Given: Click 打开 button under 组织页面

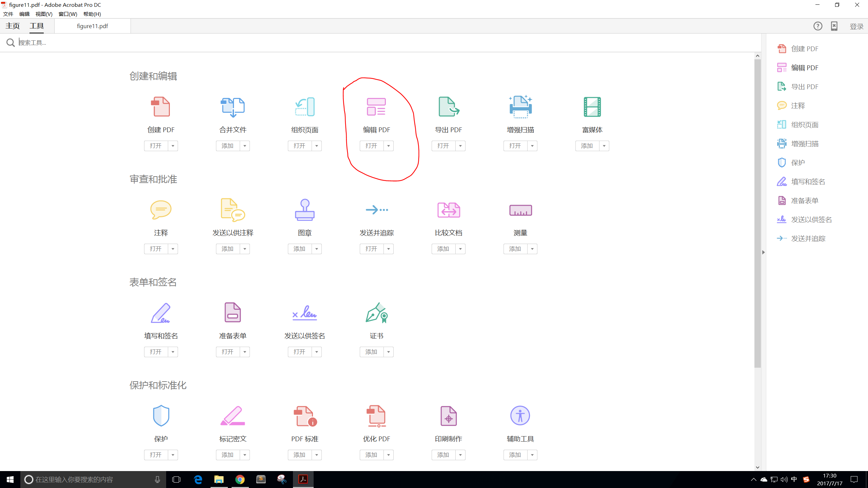Looking at the screenshot, I should (x=300, y=146).
